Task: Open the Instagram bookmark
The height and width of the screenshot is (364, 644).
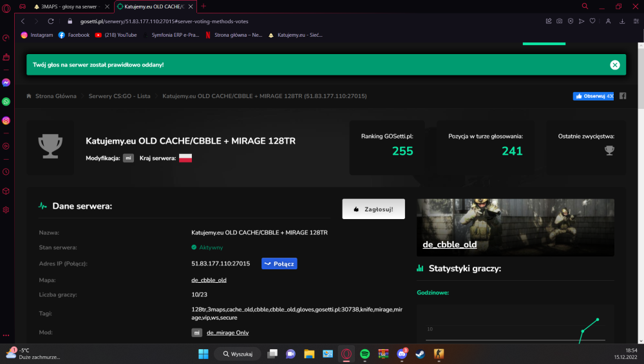Action: pyautogui.click(x=37, y=35)
